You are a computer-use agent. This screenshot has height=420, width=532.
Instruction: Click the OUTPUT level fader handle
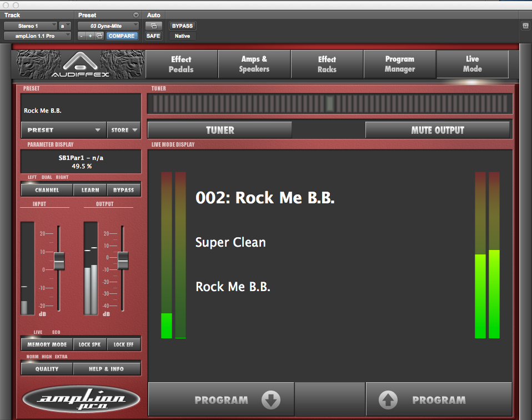coord(123,261)
